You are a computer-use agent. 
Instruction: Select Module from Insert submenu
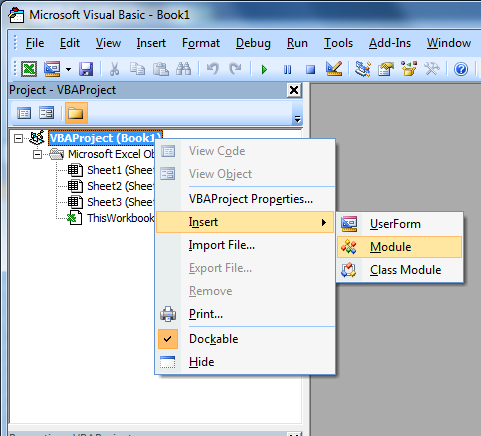pyautogui.click(x=400, y=247)
